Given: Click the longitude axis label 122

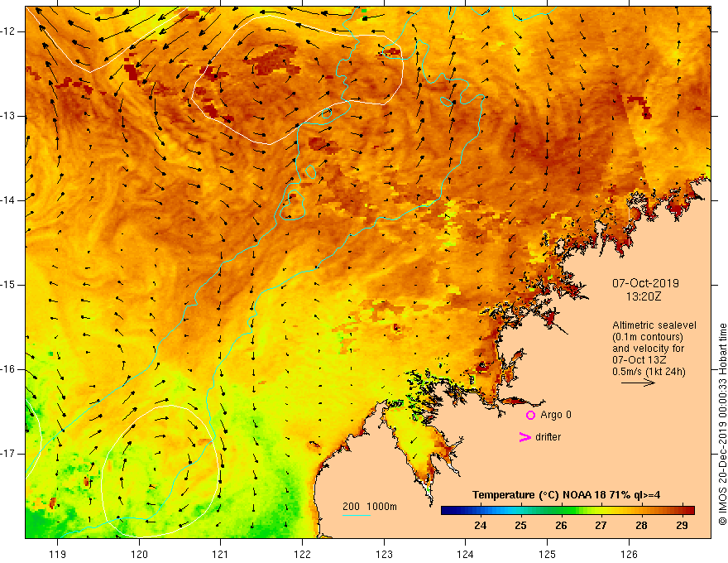Looking at the screenshot, I should click(302, 554).
